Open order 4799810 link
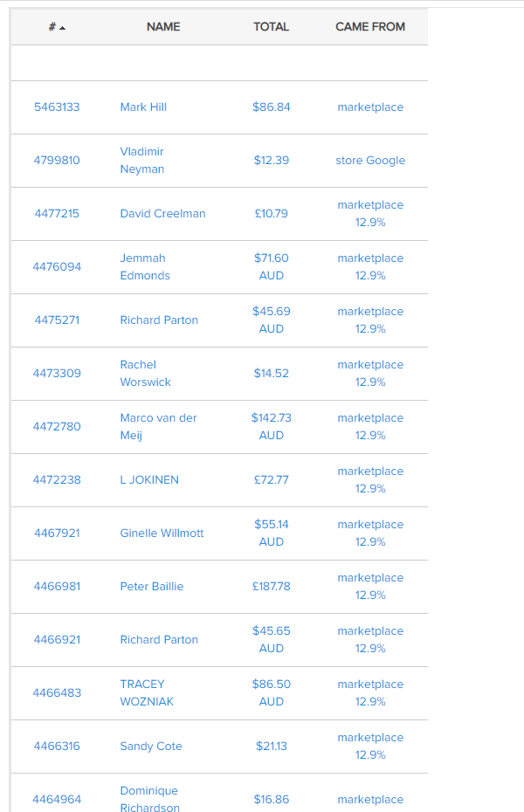524x812 pixels. coord(57,161)
